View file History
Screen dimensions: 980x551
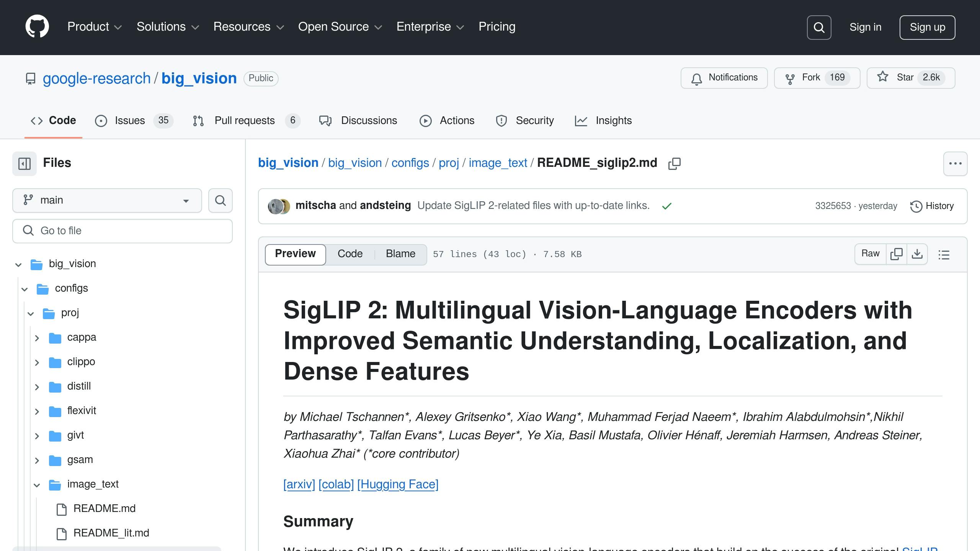click(x=932, y=206)
